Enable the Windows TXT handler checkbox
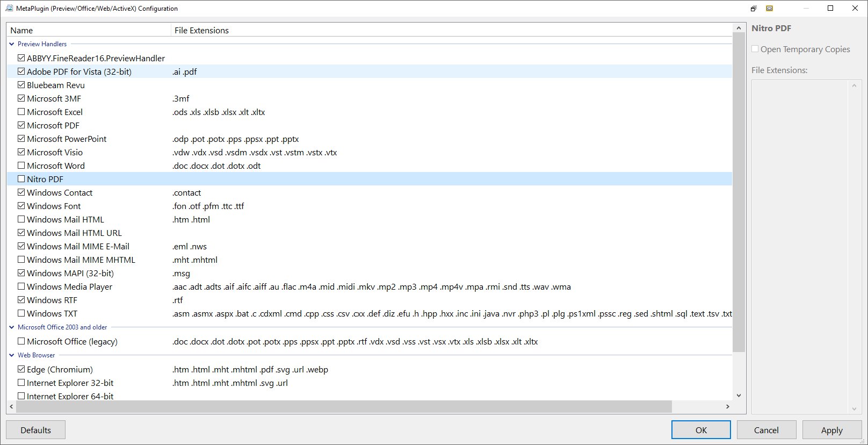868x445 pixels. click(x=21, y=313)
